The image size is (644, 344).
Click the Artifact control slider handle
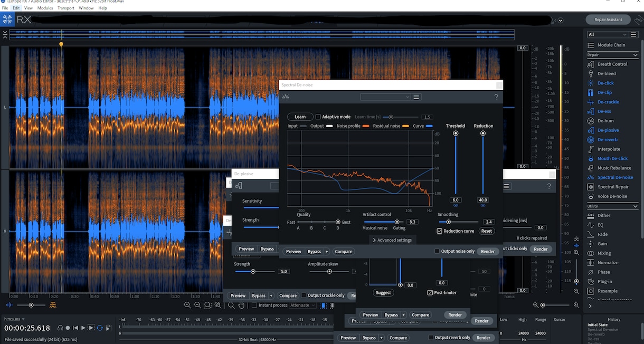click(397, 222)
